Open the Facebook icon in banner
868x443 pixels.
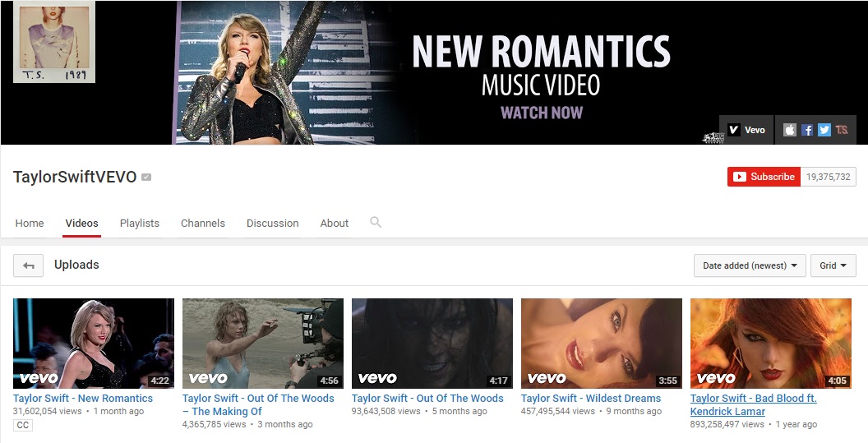coord(807,130)
